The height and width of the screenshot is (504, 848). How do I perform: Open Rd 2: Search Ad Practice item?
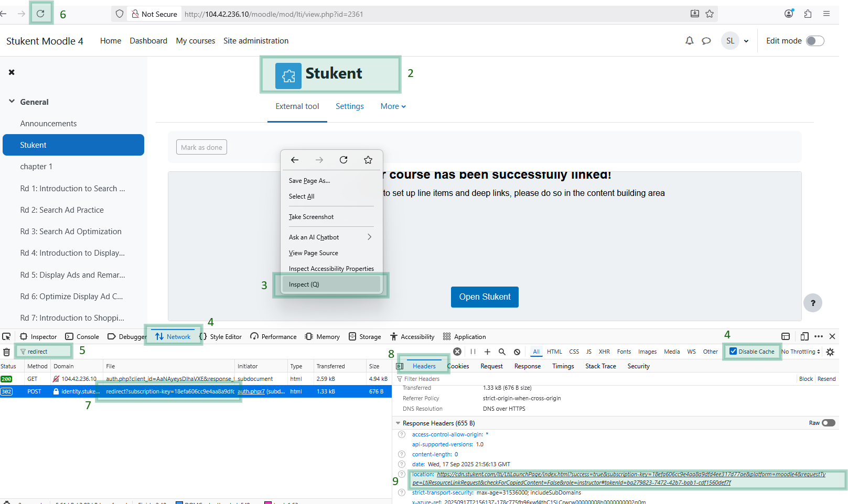[62, 210]
